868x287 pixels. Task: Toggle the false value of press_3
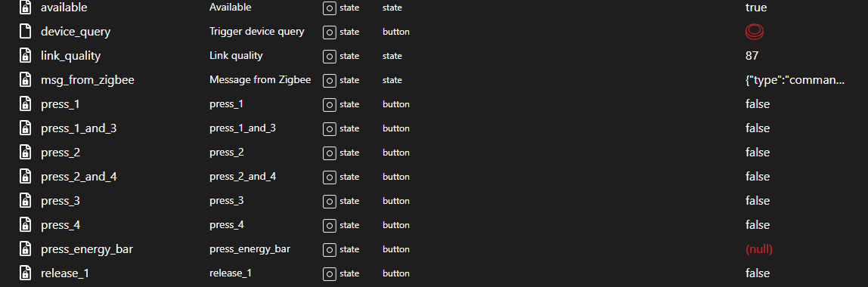(x=758, y=201)
